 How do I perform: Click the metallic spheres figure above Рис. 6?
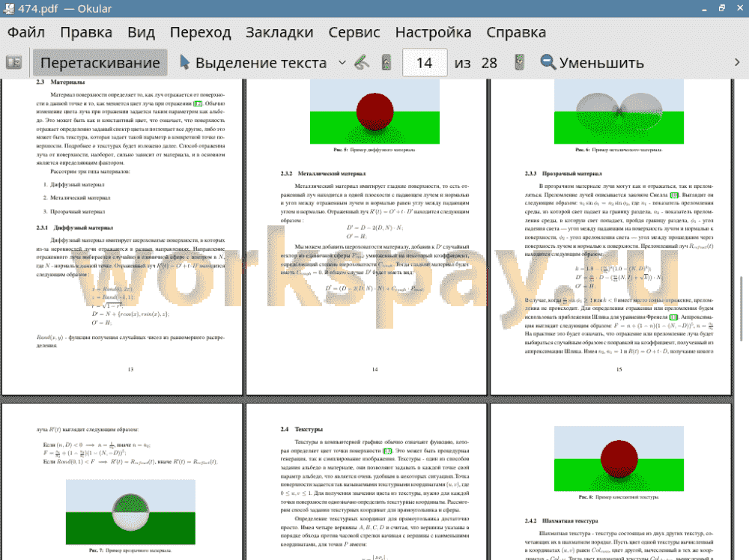tap(619, 112)
